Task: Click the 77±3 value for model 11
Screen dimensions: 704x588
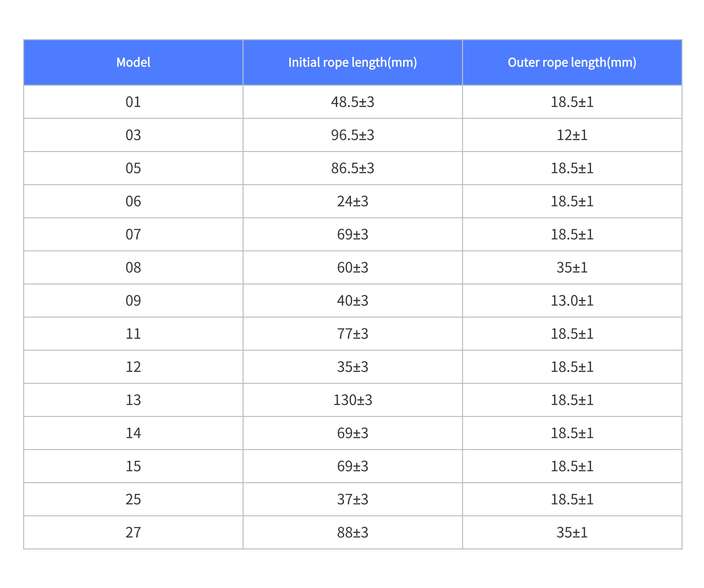Action: (x=353, y=334)
